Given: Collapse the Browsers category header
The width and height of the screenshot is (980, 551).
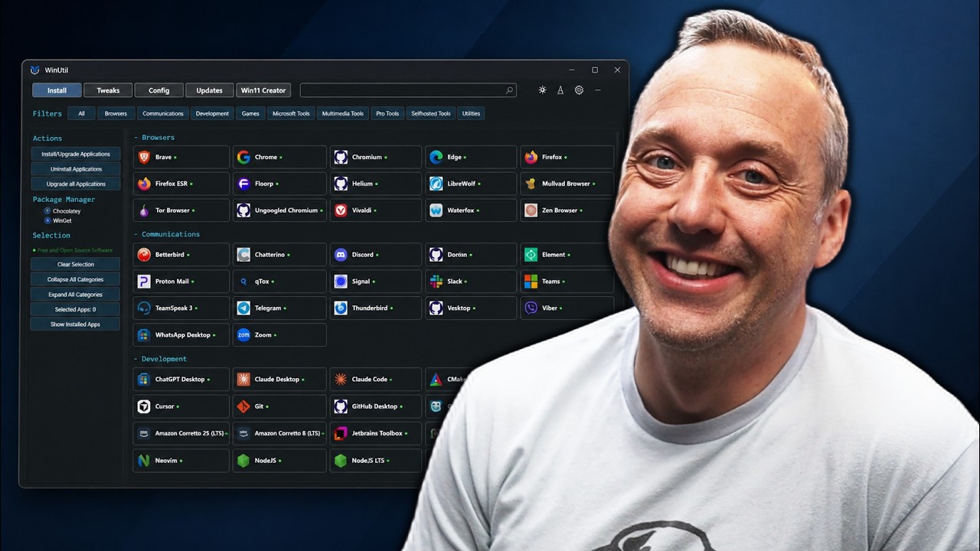Looking at the screenshot, I should 154,138.
